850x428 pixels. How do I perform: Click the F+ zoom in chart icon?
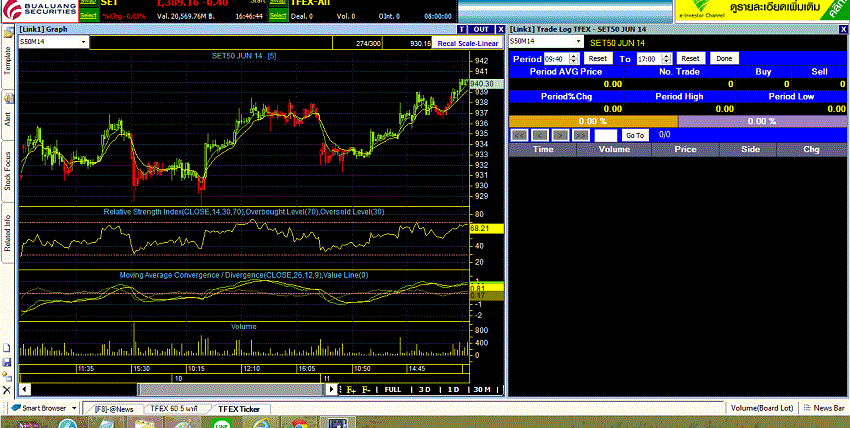click(351, 390)
